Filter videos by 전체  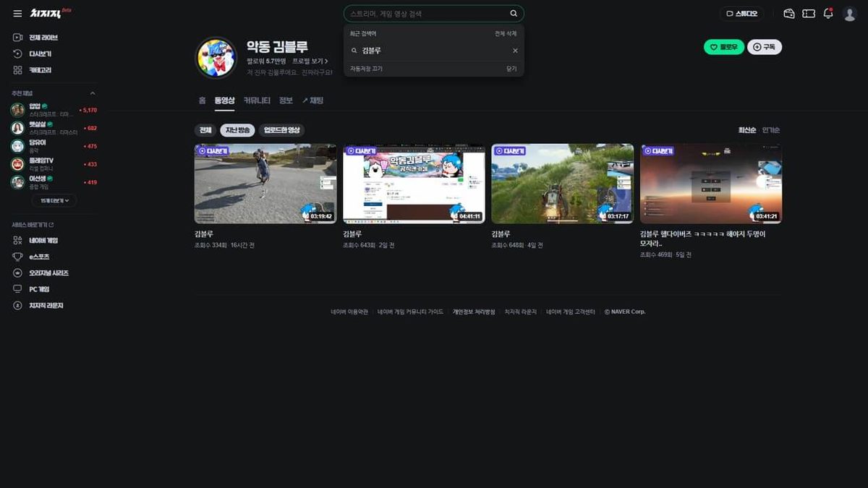(205, 130)
